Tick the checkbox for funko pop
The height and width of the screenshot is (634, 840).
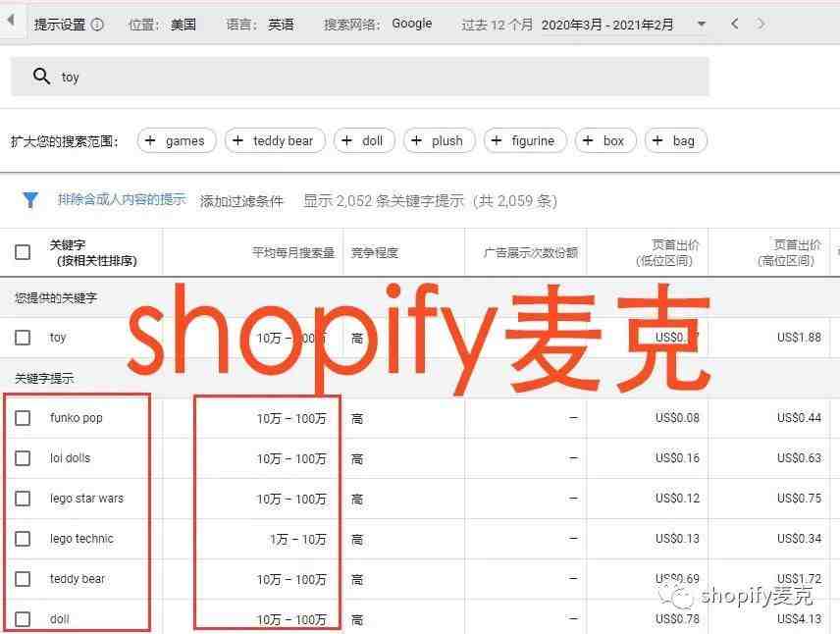tap(23, 418)
